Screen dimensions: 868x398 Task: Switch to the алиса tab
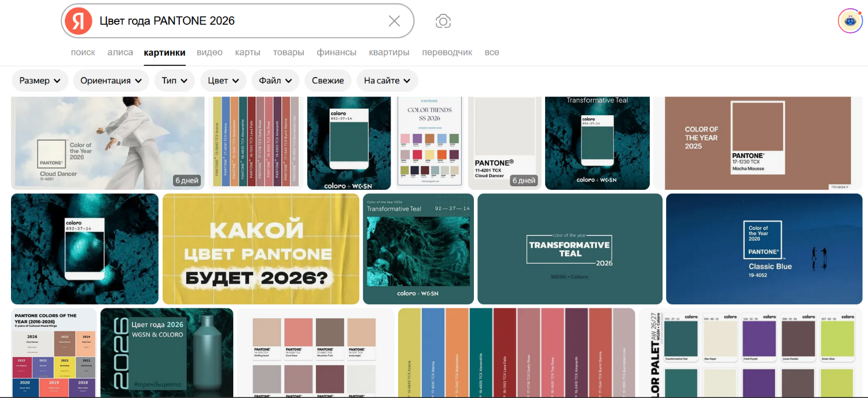(x=120, y=52)
